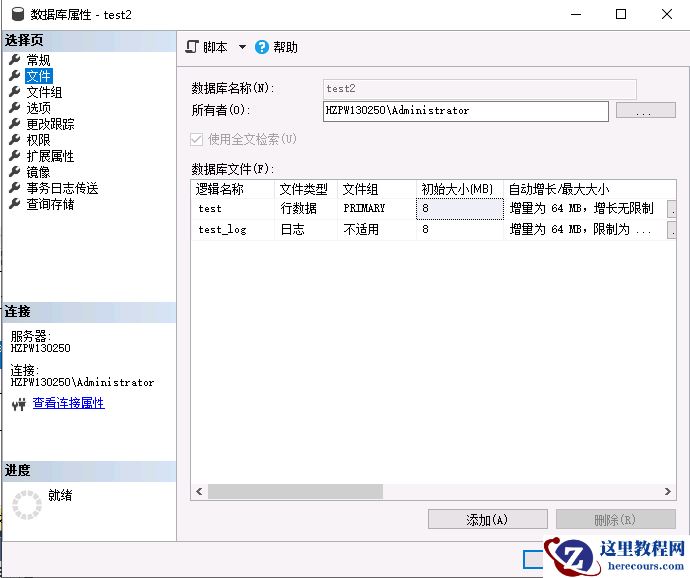This screenshot has height=578, width=690.
Task: Switch to the 选项 page
Action: point(38,108)
